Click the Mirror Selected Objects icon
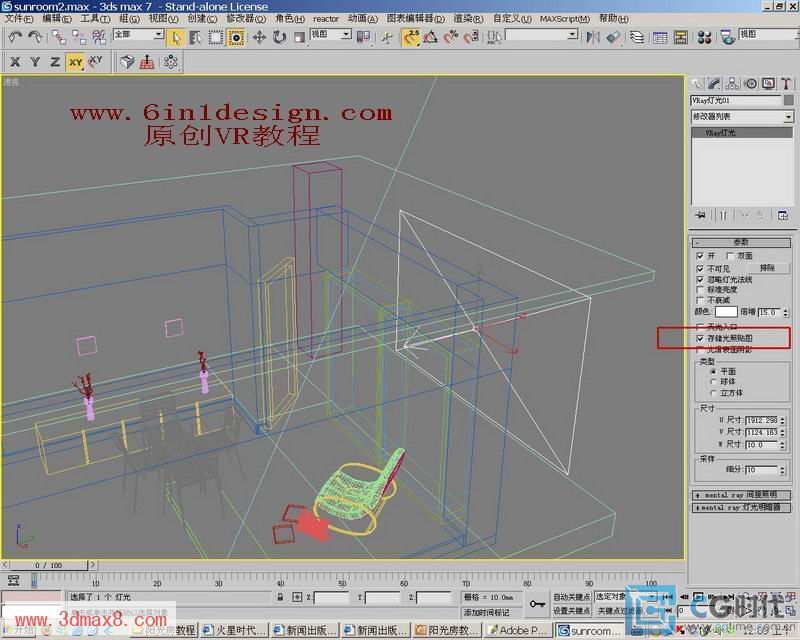This screenshot has width=800, height=640. pyautogui.click(x=592, y=37)
